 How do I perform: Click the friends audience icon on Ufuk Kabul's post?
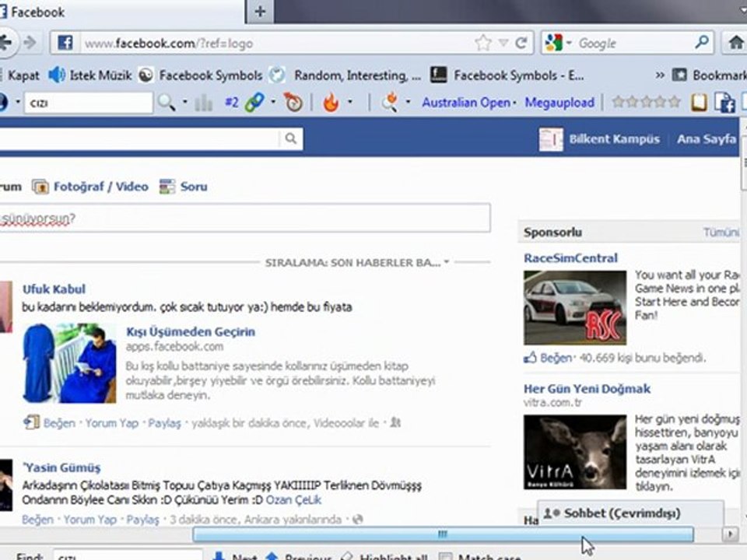point(395,422)
